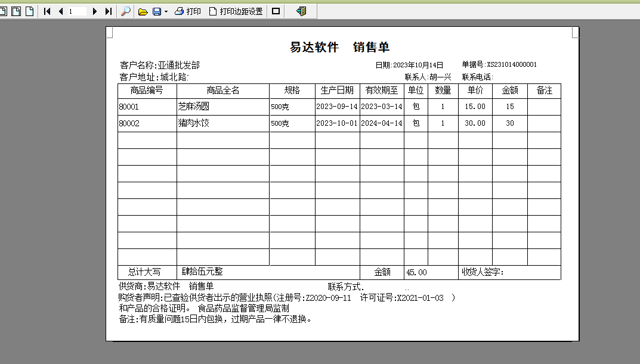Viewport: 640px width, 364px height.
Task: Click the 生产日期 column header
Action: 337,91
